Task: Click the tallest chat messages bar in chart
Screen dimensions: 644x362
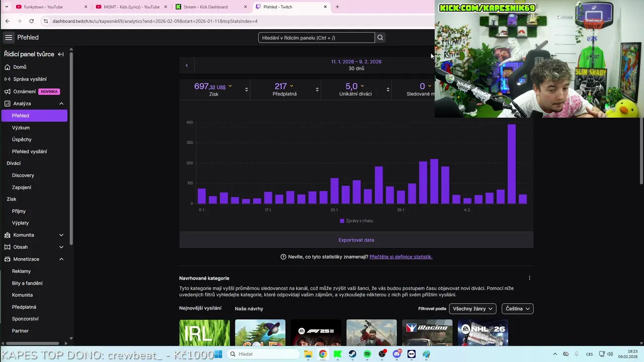Action: [512, 164]
